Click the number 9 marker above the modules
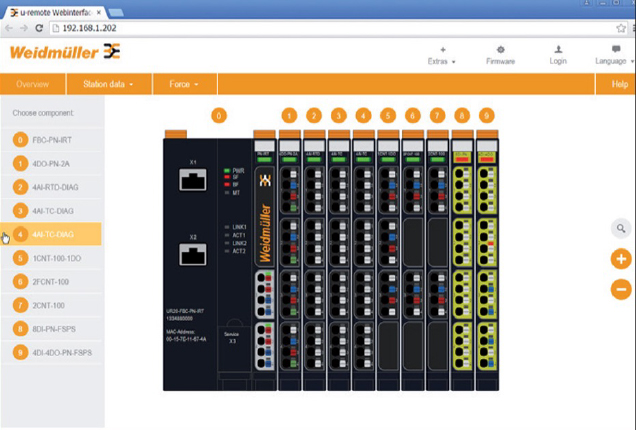The width and height of the screenshot is (636, 430). (487, 116)
